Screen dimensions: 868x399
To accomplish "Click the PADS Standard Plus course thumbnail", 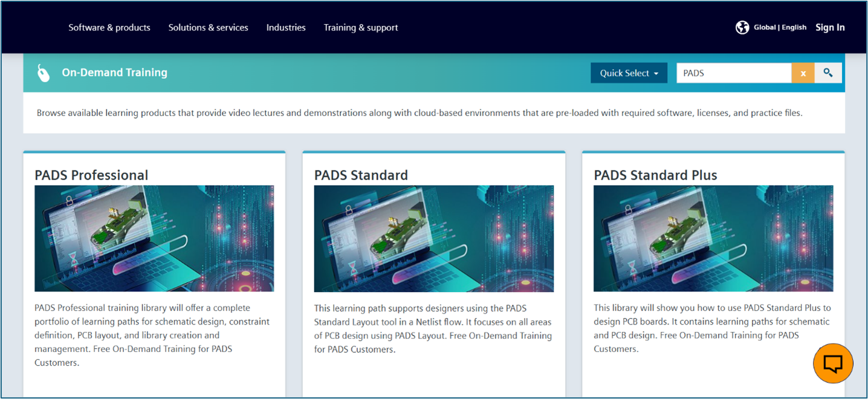I will (x=713, y=238).
